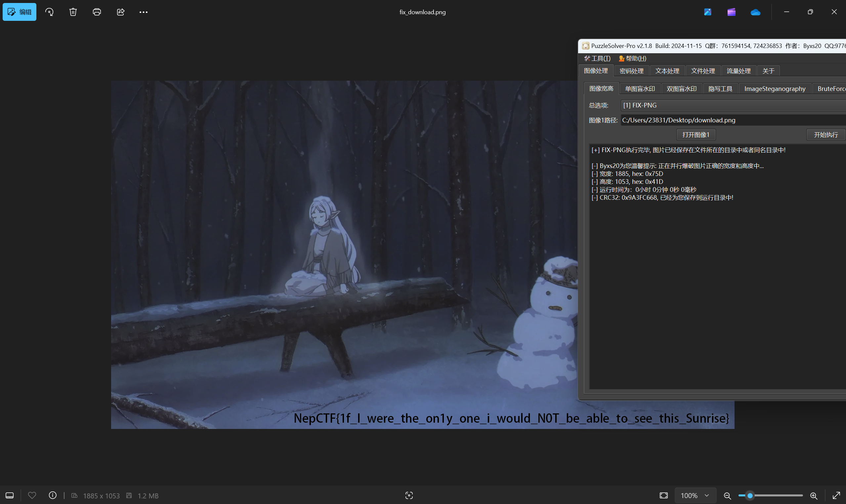Favorite the photo with the heart icon

tap(32, 495)
